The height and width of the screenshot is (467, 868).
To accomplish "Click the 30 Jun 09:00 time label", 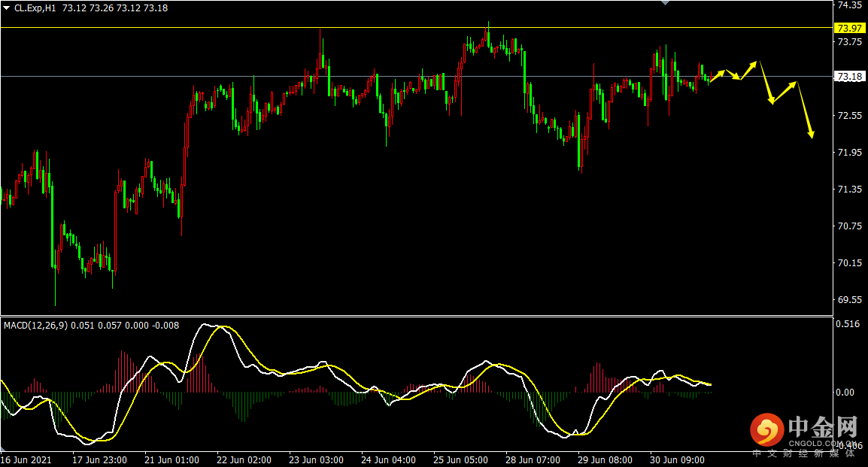I will click(x=677, y=459).
